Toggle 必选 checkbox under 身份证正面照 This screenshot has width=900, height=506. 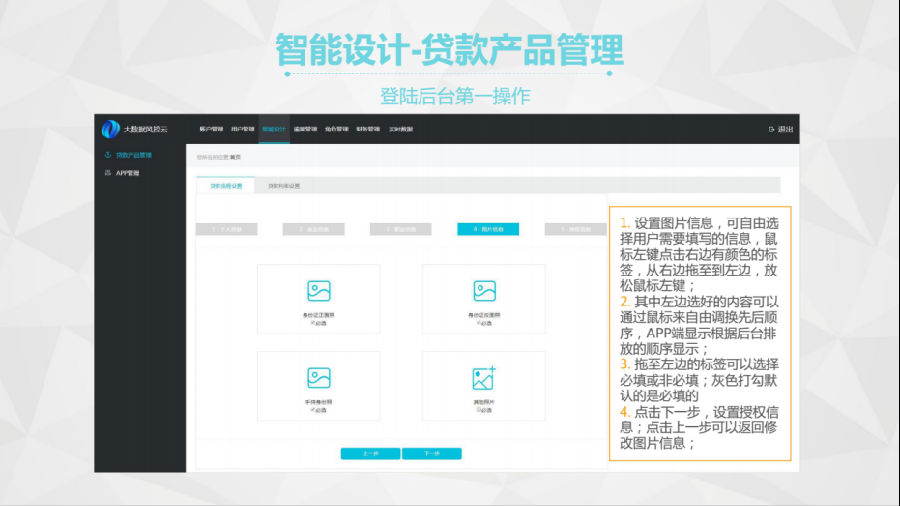[x=312, y=324]
